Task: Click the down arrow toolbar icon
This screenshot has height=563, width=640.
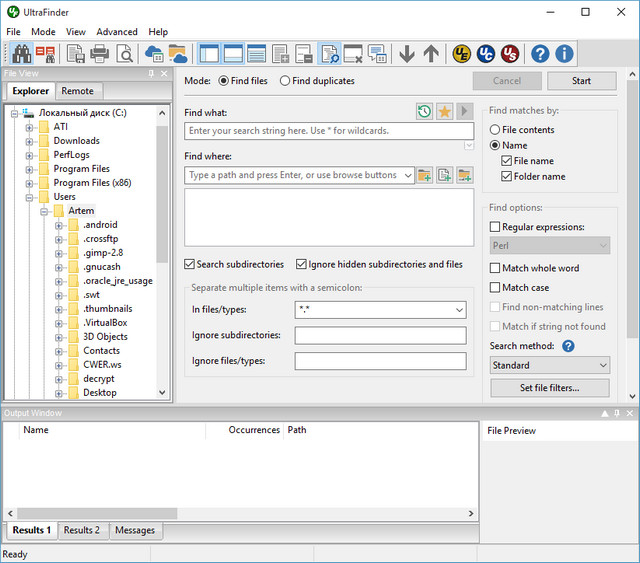Action: click(x=406, y=54)
